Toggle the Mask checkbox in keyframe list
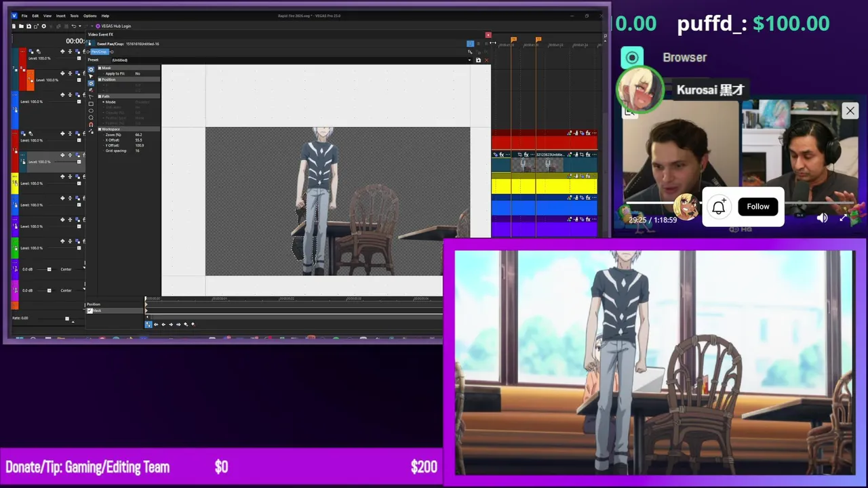The height and width of the screenshot is (488, 868). click(x=90, y=310)
